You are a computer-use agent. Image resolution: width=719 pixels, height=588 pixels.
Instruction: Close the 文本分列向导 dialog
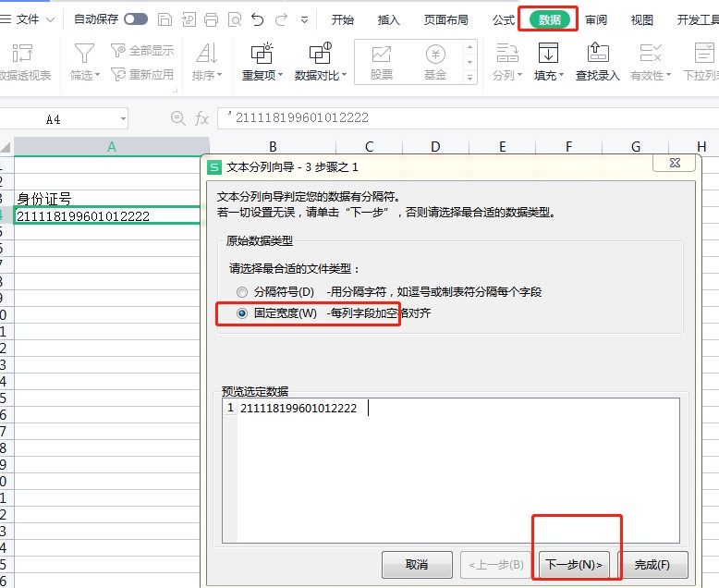675,163
